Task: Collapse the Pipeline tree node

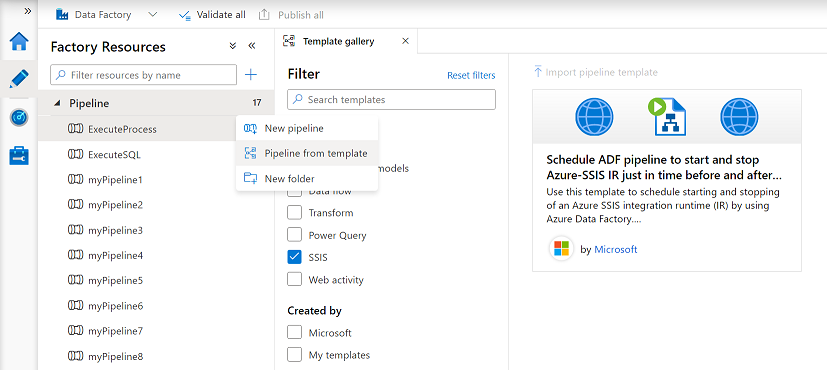Action: pos(57,103)
